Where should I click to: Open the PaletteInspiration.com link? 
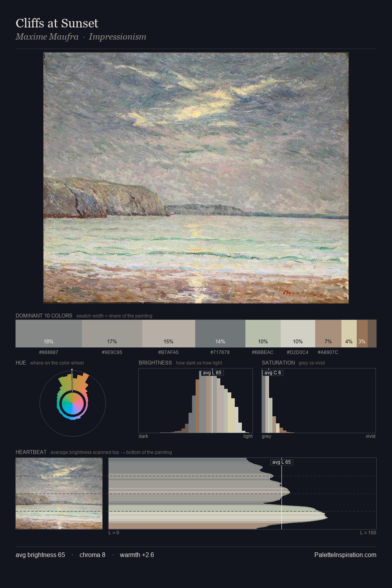click(x=345, y=555)
